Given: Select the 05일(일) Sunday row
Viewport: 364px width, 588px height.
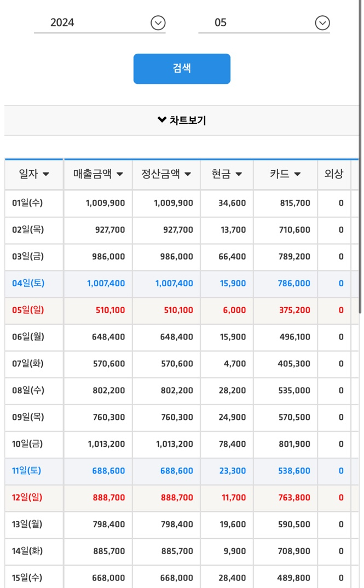Looking at the screenshot, I should (28, 310).
